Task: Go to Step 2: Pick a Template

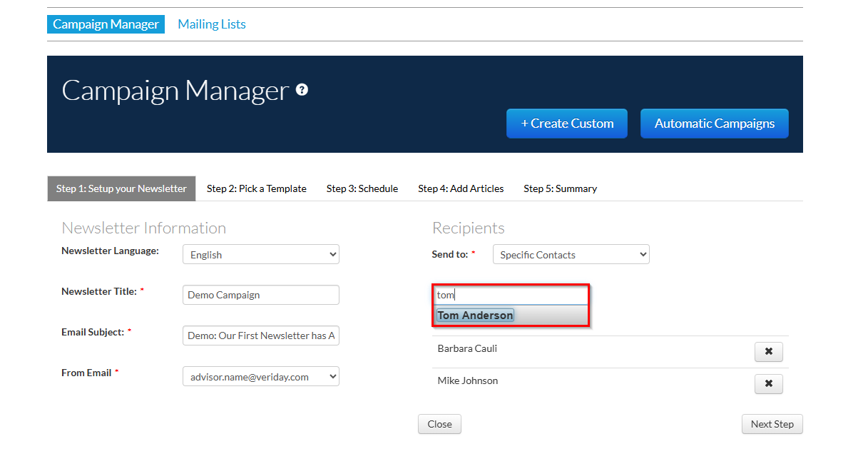Action: click(x=257, y=188)
